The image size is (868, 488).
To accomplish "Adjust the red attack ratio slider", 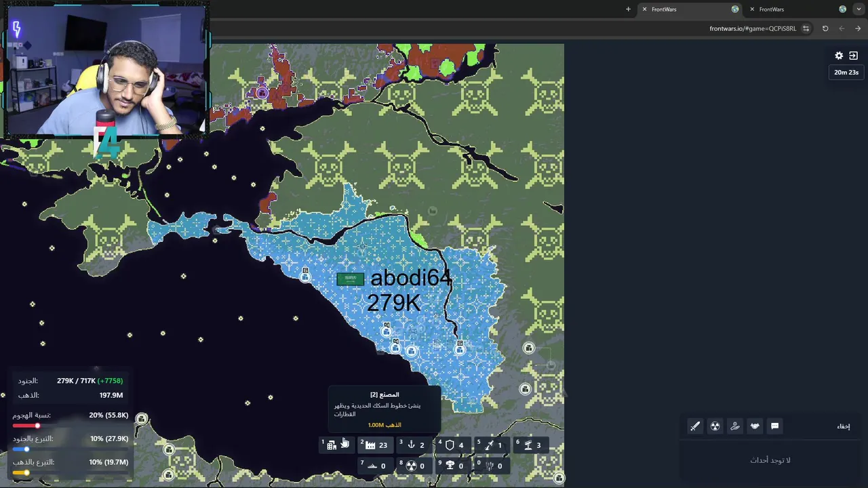I will (71, 426).
